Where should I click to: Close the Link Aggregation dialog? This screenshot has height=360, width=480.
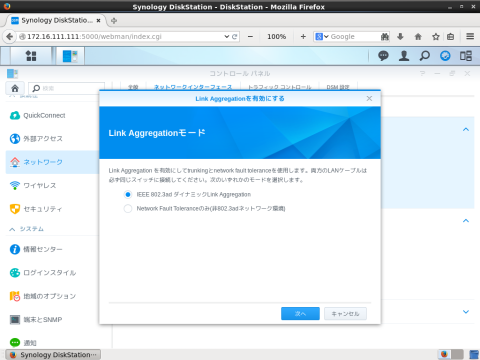369,98
